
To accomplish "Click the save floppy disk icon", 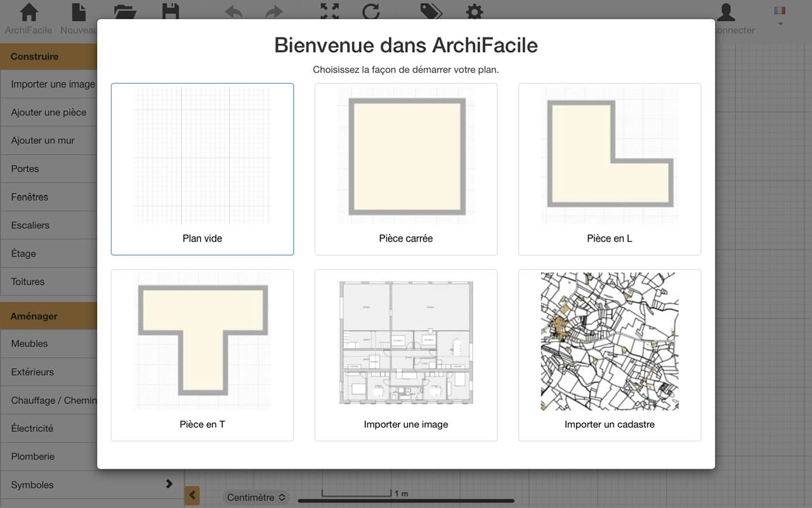I will (x=170, y=11).
